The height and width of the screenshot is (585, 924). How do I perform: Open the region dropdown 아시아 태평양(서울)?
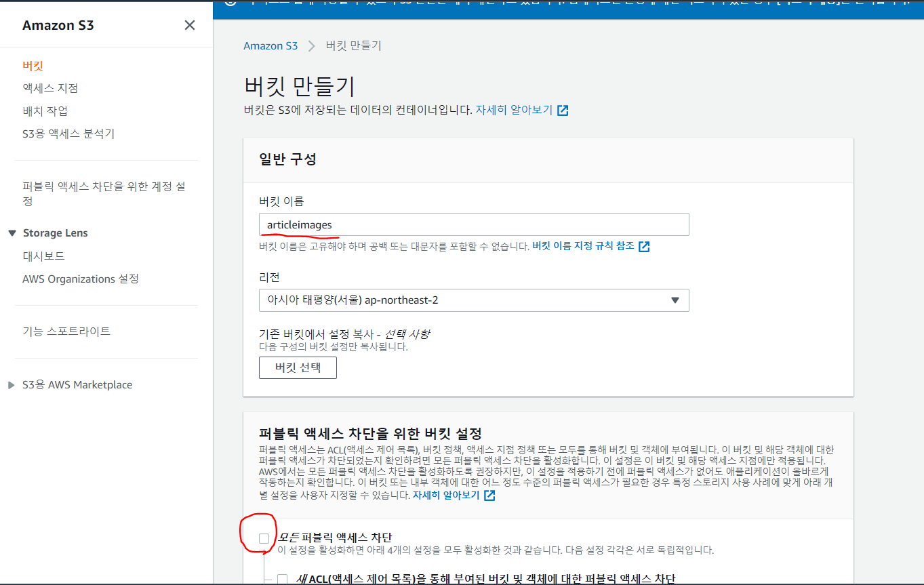pos(474,300)
